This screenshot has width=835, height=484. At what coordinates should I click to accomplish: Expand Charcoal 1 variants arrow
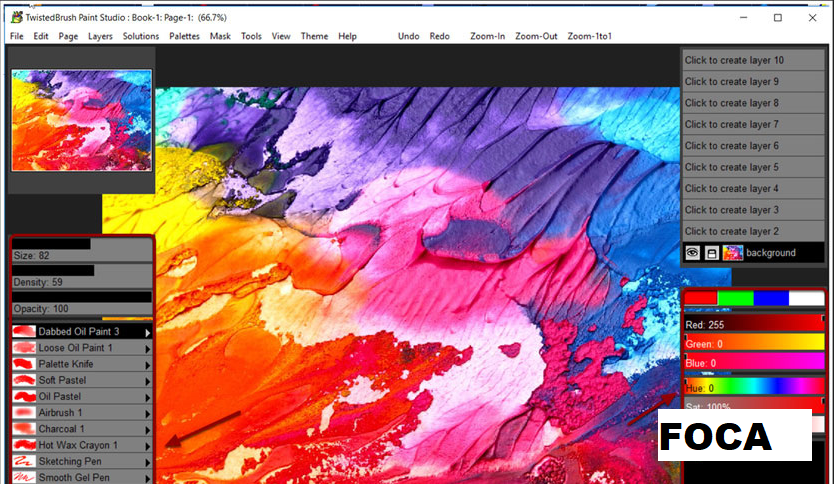[x=148, y=430]
